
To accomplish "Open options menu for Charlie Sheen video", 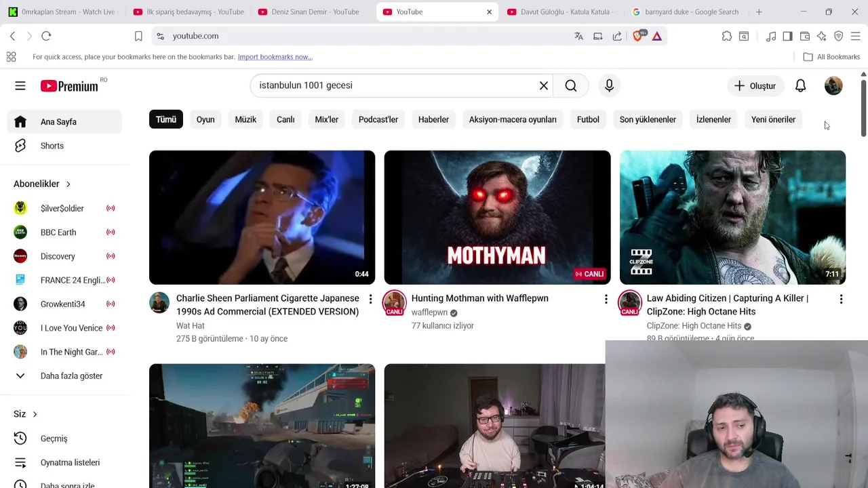I will [x=370, y=299].
